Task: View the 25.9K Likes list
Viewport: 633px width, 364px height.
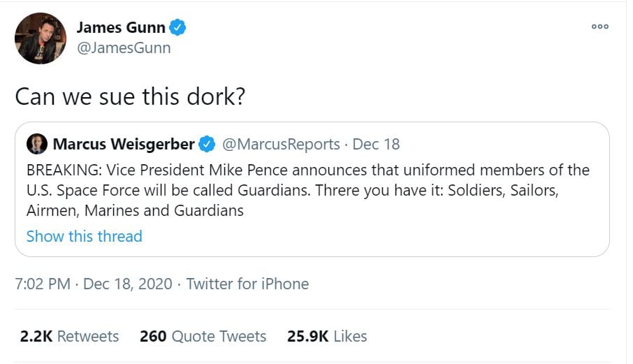Action: [327, 336]
